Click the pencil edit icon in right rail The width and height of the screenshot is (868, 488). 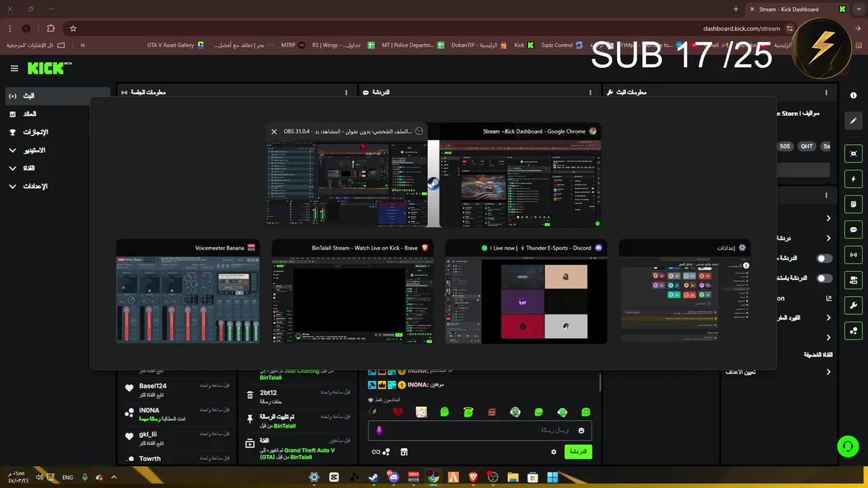click(x=854, y=121)
